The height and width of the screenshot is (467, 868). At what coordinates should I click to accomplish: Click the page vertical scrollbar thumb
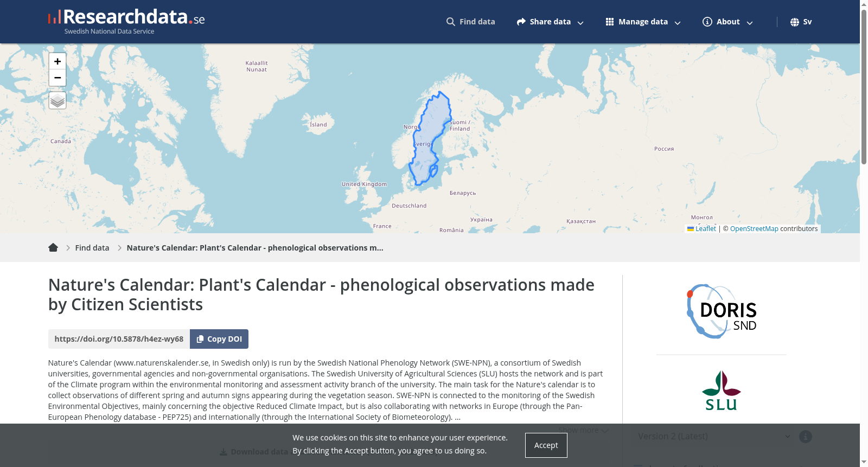864,87
